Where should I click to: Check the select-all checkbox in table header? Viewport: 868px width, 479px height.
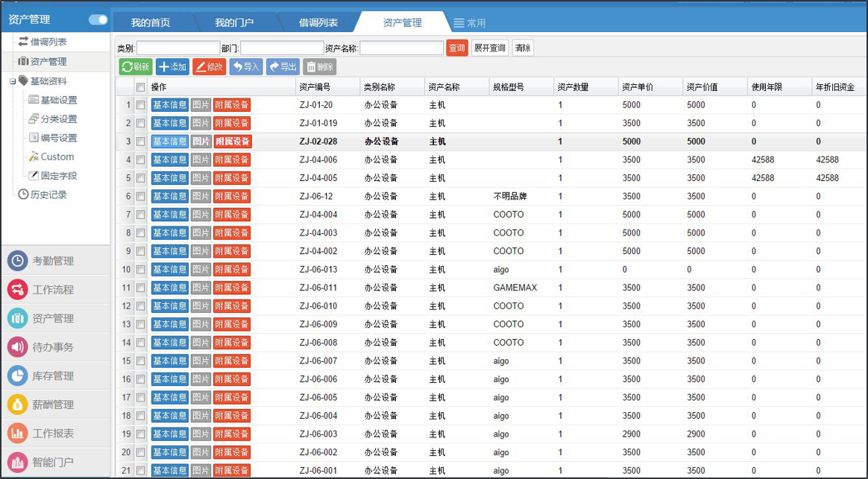click(x=140, y=87)
